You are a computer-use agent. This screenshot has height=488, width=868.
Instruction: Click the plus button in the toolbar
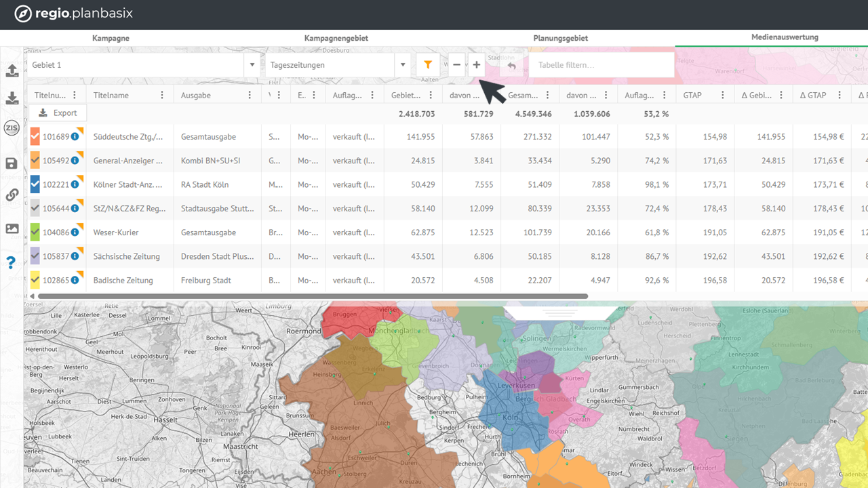(477, 65)
